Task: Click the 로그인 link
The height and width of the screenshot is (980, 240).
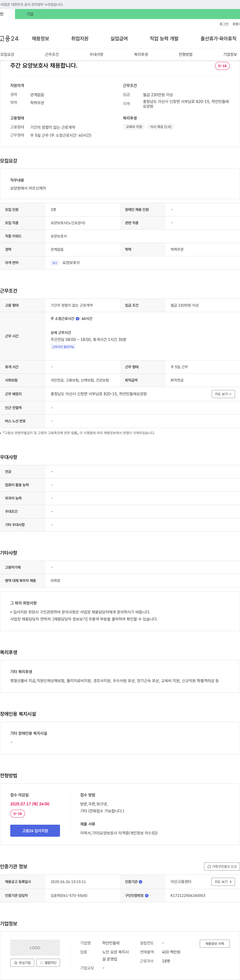Action: pyautogui.click(x=224, y=24)
